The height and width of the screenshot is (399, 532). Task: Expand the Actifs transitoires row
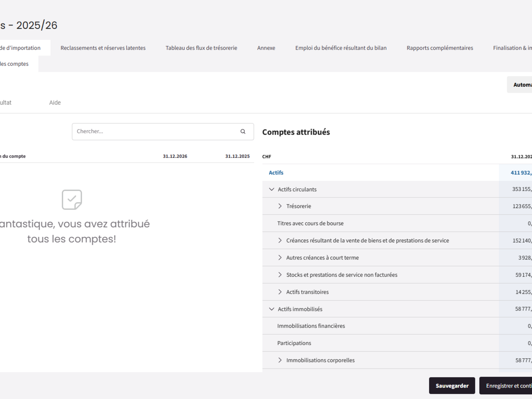(280, 292)
